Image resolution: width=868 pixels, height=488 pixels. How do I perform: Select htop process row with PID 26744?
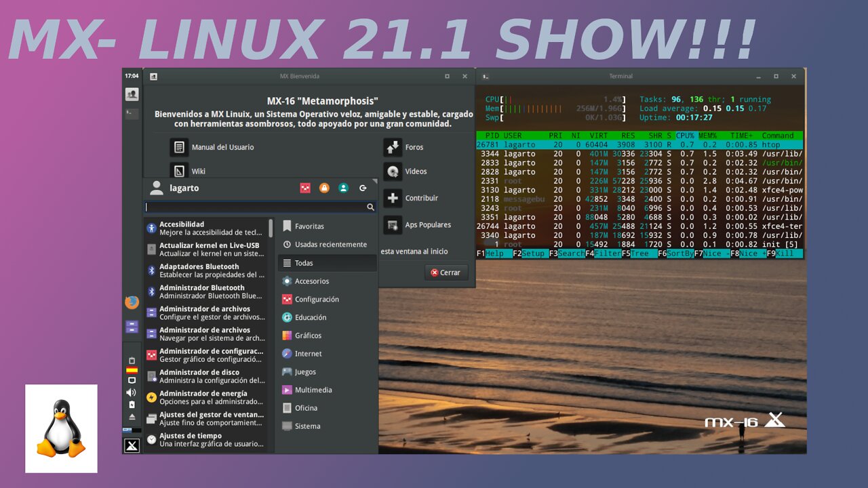pos(639,226)
